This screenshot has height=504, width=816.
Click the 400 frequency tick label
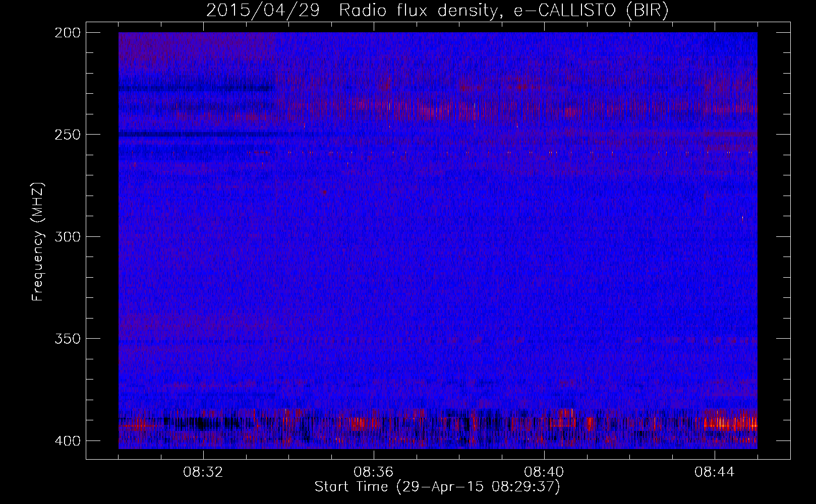(x=67, y=441)
